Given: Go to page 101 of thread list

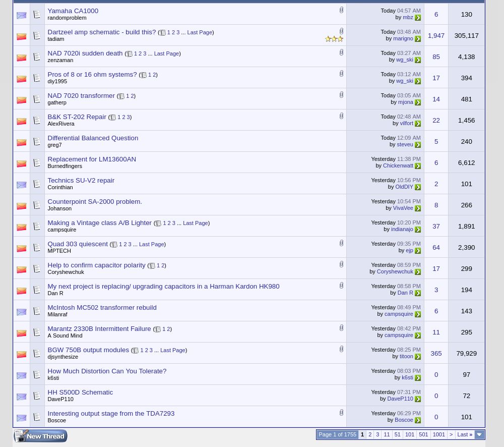Looking at the screenshot, I should [409, 434].
